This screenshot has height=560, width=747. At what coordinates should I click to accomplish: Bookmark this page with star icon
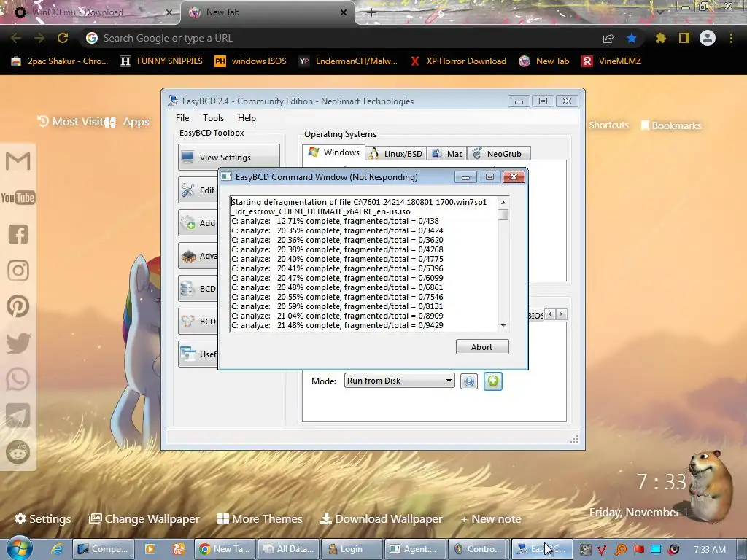[632, 38]
